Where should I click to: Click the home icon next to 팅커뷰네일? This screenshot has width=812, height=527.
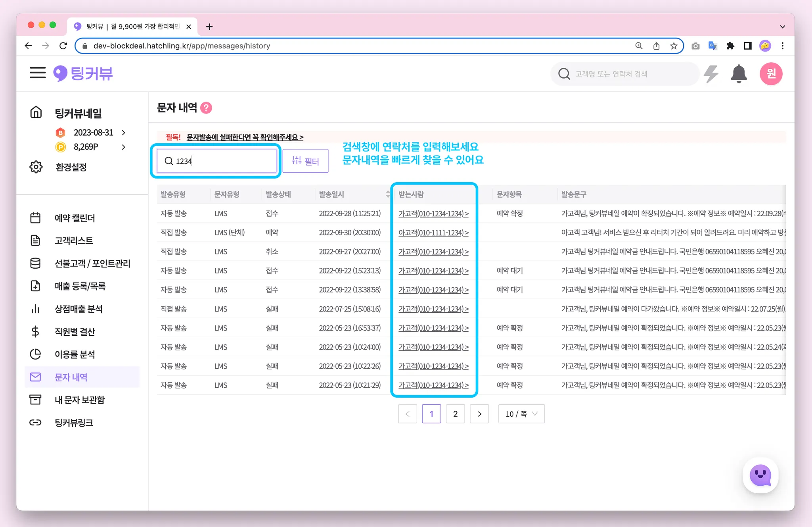[x=36, y=113]
